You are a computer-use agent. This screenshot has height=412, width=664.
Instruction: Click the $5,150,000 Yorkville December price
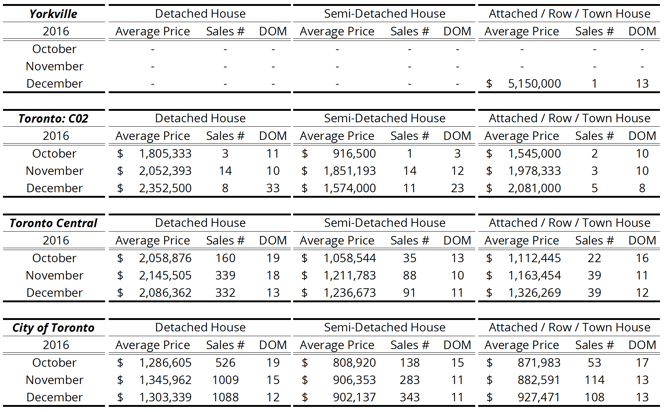tap(534, 83)
